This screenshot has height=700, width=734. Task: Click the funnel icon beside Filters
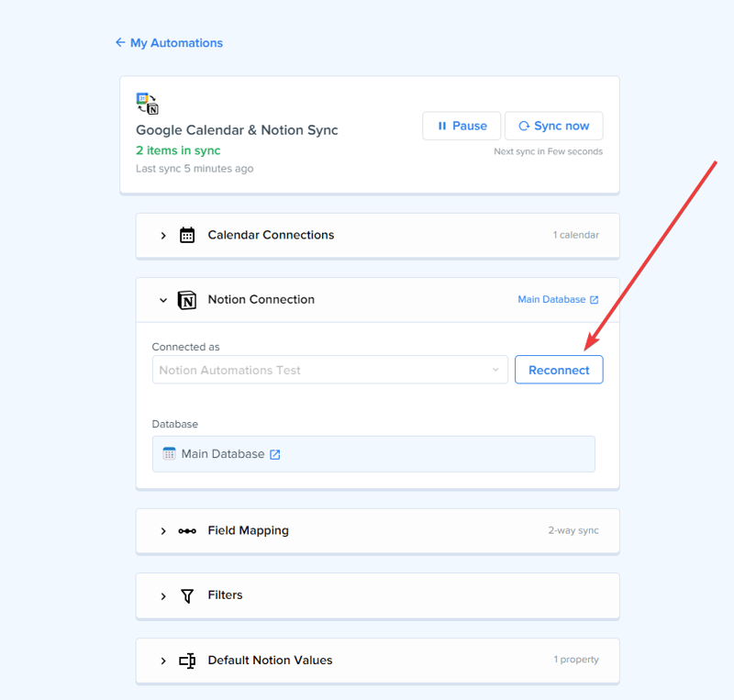[187, 594]
